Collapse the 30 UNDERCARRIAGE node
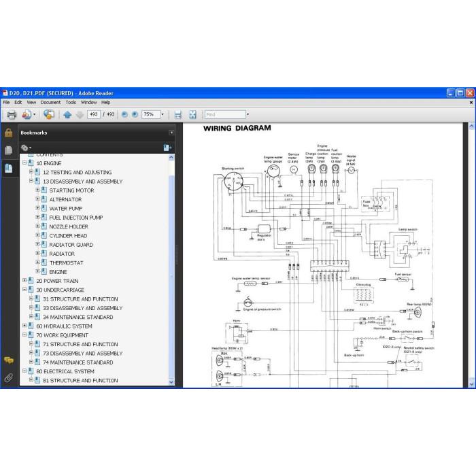This screenshot has width=476, height=476. tap(24, 289)
